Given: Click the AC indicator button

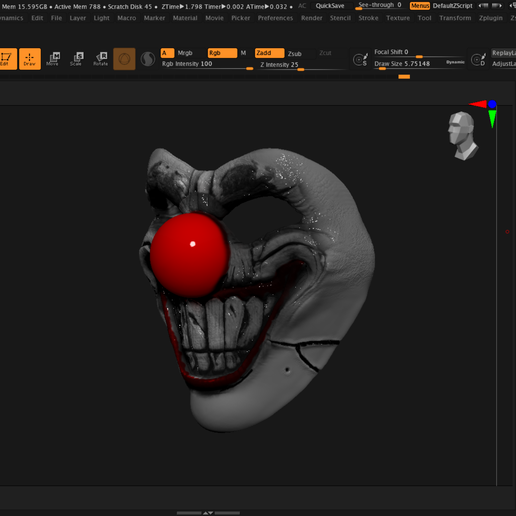Looking at the screenshot, I should pos(302,6).
